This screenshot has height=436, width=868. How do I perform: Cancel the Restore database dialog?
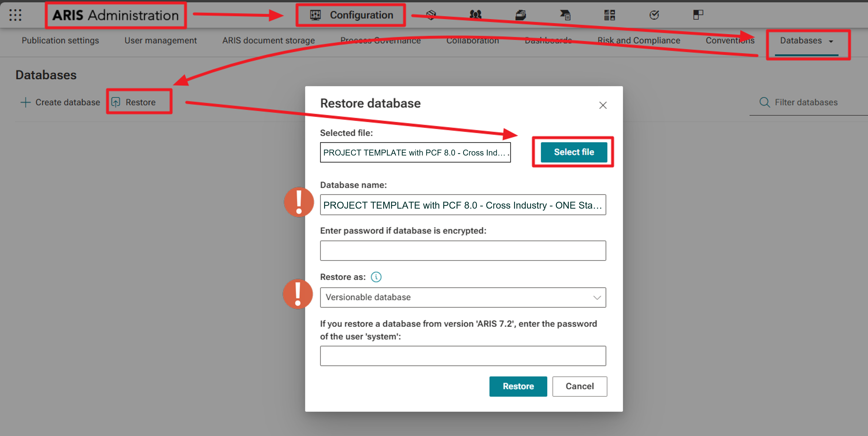coord(579,386)
